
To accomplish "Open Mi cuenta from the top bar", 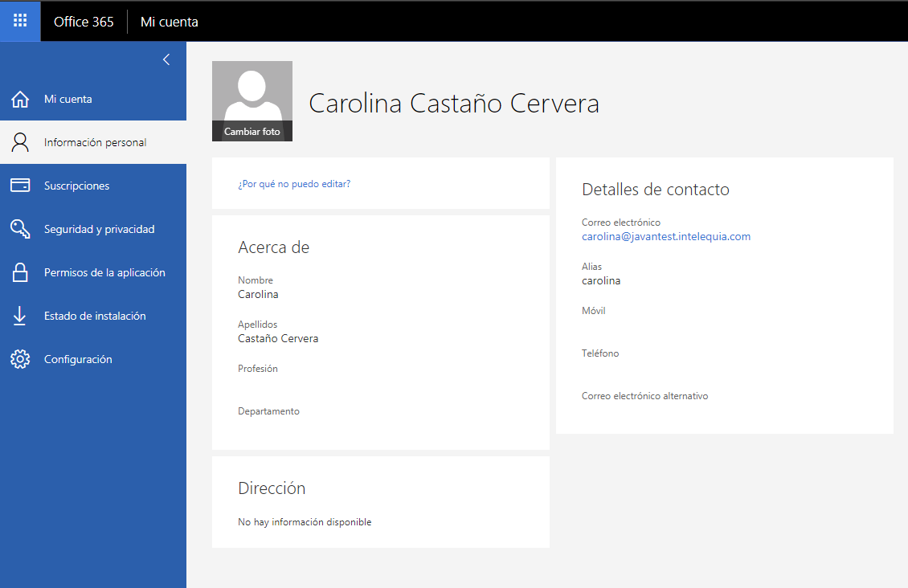I will [x=169, y=21].
